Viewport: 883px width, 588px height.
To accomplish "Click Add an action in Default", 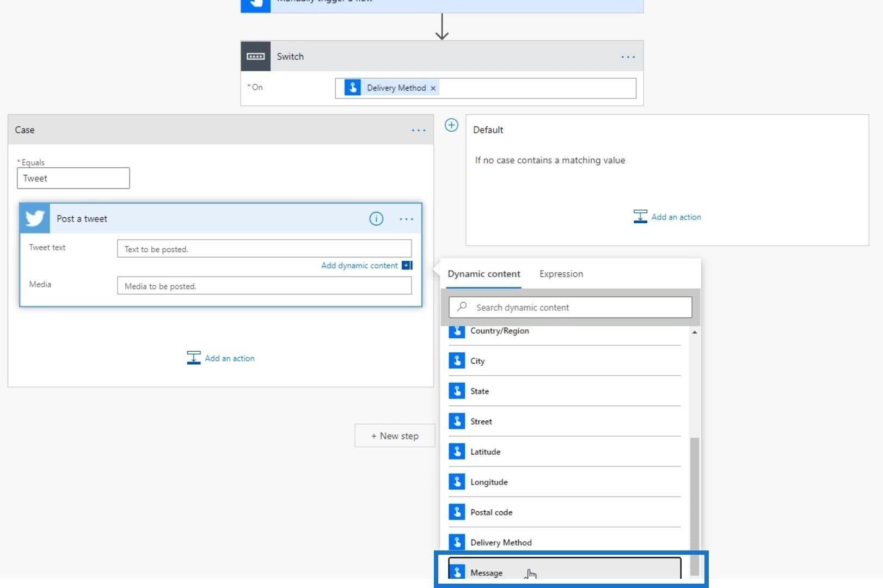I will tap(667, 217).
